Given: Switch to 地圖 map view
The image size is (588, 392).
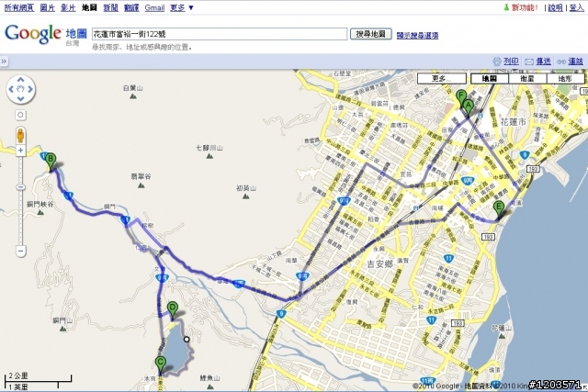Looking at the screenshot, I should (490, 79).
